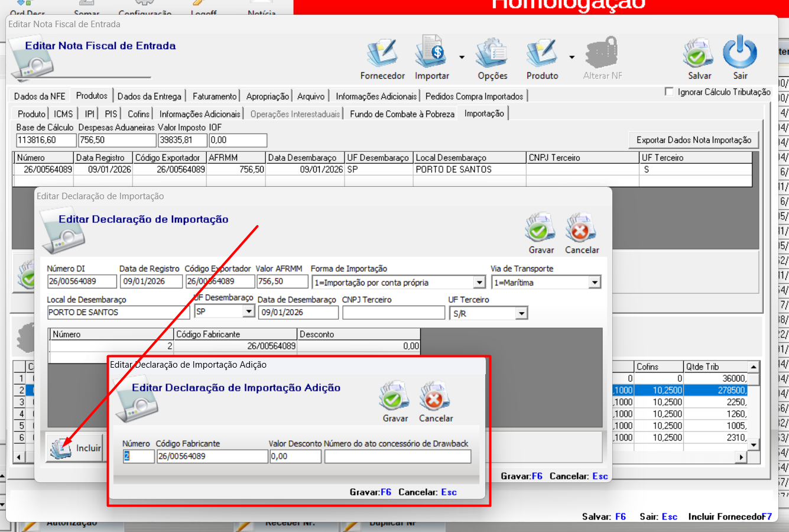Open the Via de Transporte dropdown
Viewport: 789px width, 532px height.
click(x=595, y=283)
